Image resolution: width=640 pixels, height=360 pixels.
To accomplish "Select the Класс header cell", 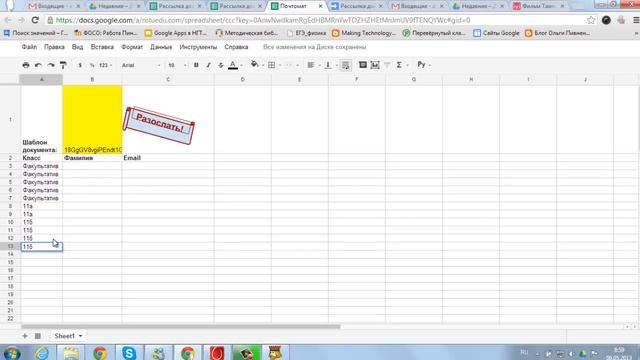I will click(41, 158).
